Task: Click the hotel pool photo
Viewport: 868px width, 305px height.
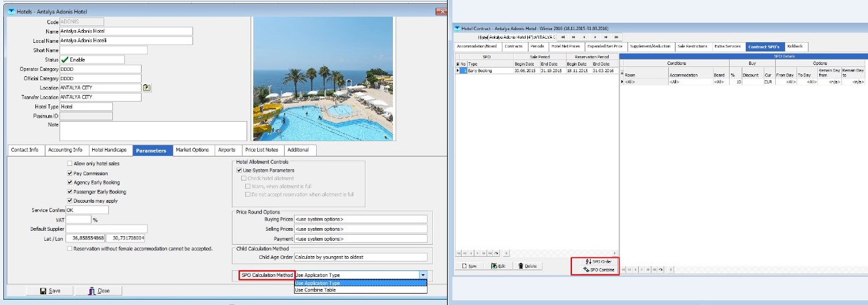Action: pyautogui.click(x=323, y=78)
